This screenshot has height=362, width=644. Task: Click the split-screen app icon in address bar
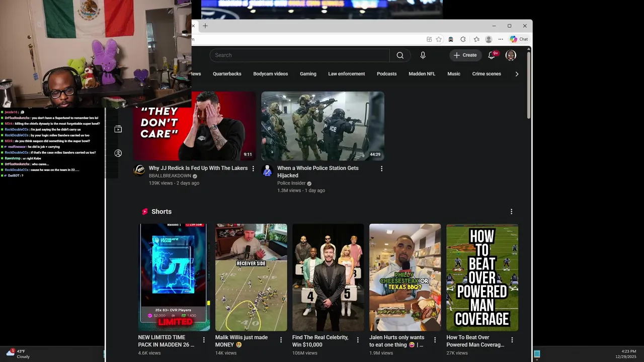[x=429, y=39]
